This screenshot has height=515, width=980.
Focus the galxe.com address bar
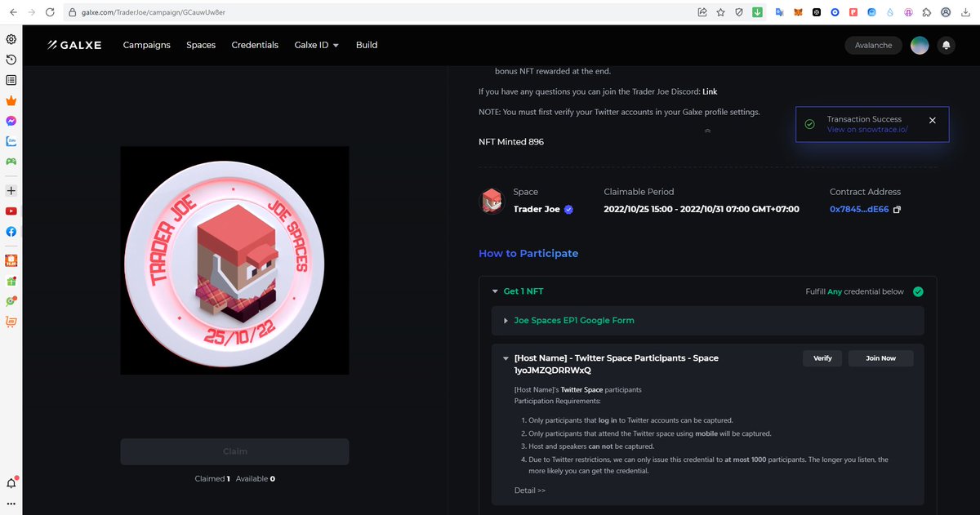click(377, 12)
